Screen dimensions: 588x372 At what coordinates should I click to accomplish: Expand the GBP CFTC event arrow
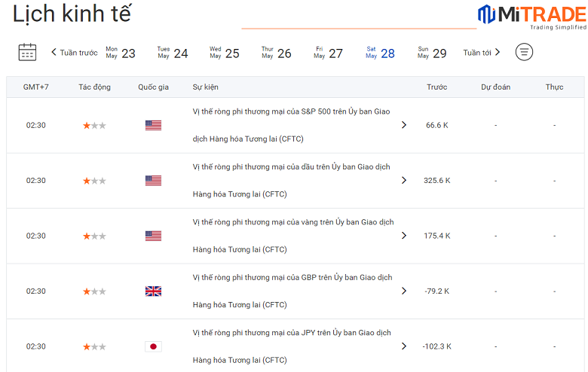(403, 291)
